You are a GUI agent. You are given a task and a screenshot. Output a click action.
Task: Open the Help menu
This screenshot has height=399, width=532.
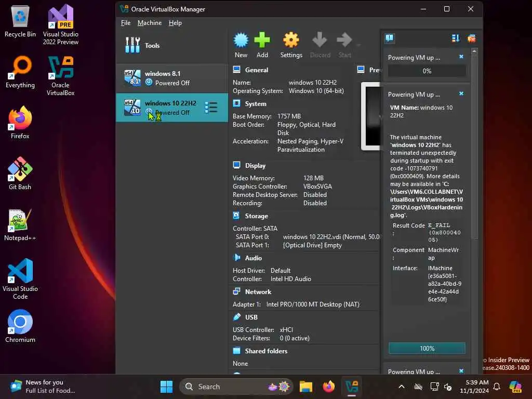coord(175,23)
